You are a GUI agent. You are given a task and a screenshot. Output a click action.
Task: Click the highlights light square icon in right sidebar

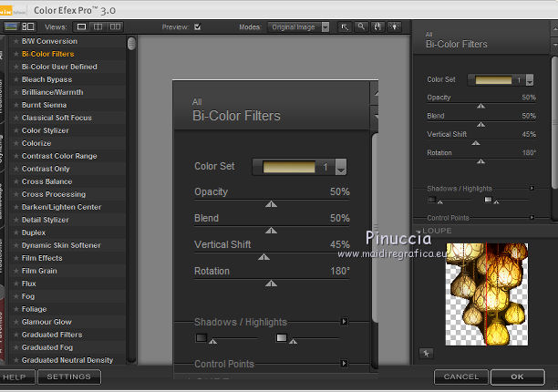tap(488, 200)
